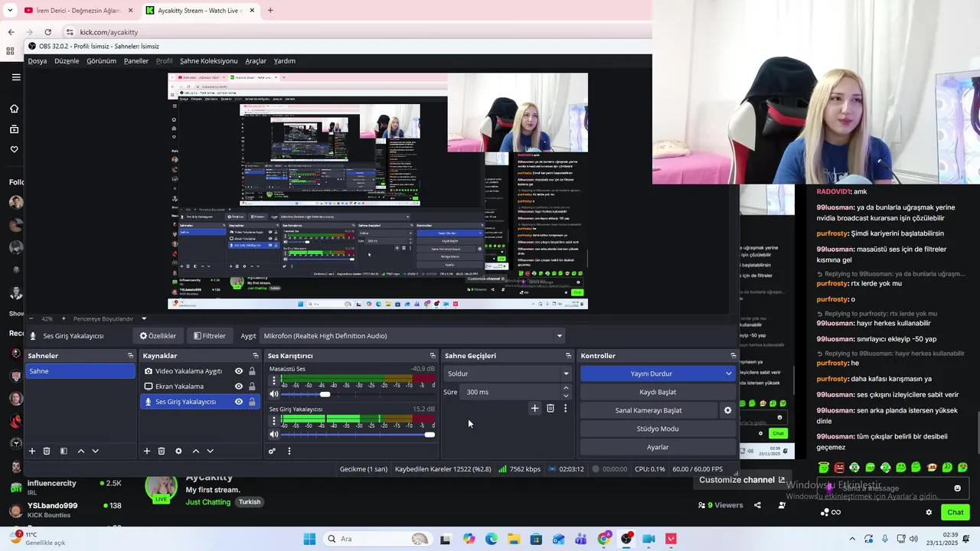The width and height of the screenshot is (980, 551).
Task: Undock the Kontroller panel with its float icon
Action: click(x=733, y=356)
